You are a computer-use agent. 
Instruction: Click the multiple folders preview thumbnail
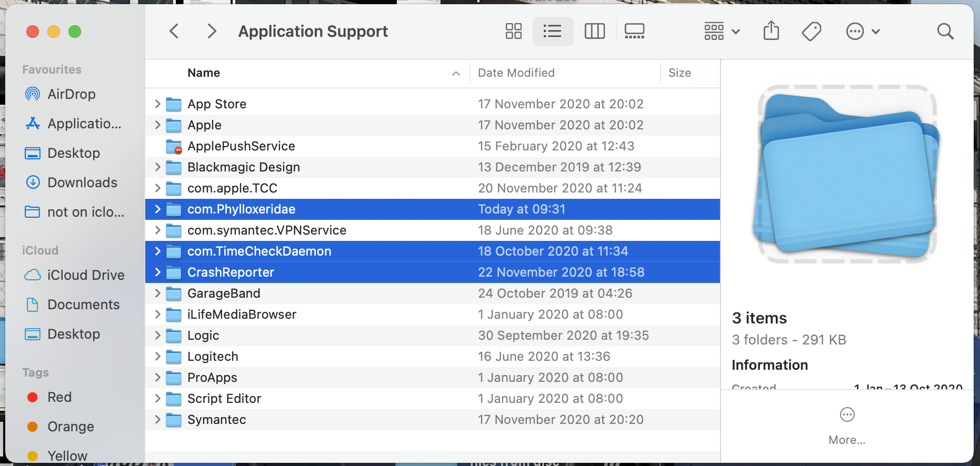(847, 174)
